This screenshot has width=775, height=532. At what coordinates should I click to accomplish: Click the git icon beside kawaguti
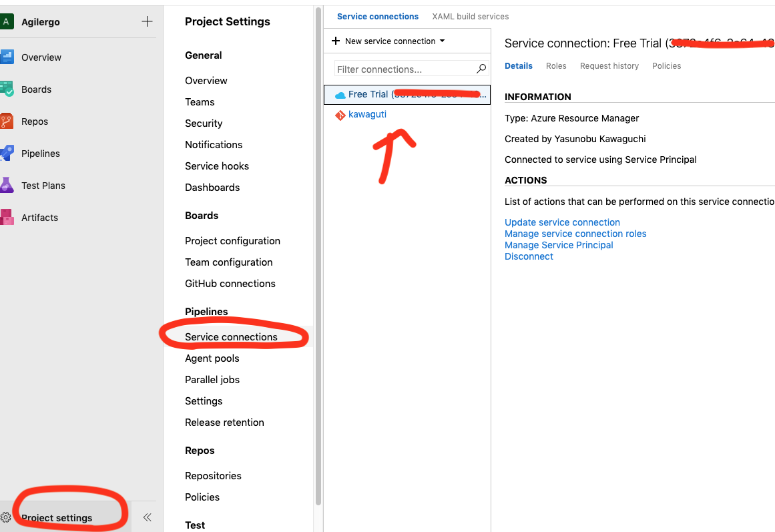340,115
